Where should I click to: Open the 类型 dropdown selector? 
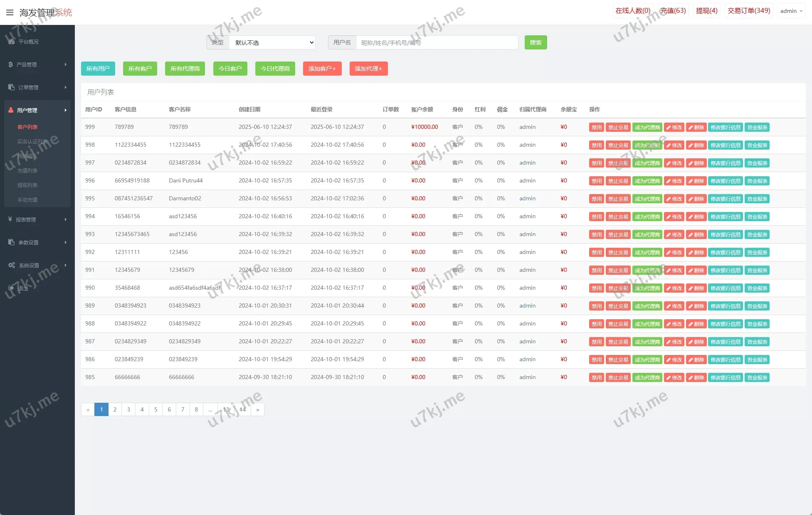(272, 42)
